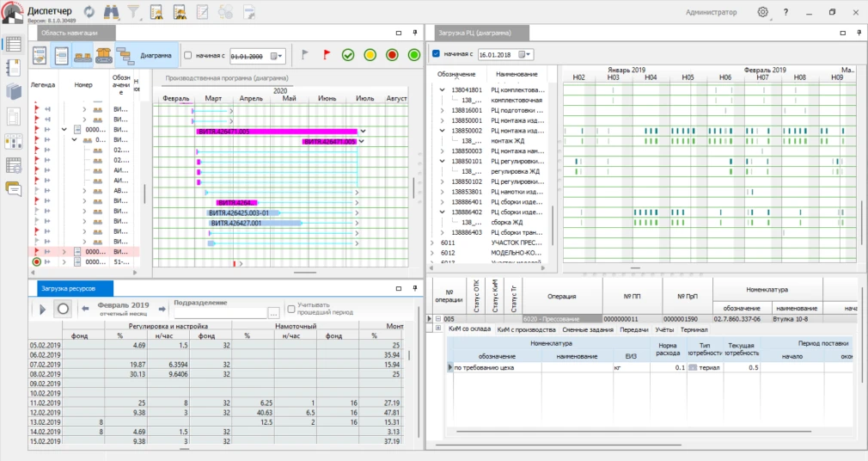868x461 pixels.
Task: Open the 'Передачи' tab
Action: coord(634,329)
